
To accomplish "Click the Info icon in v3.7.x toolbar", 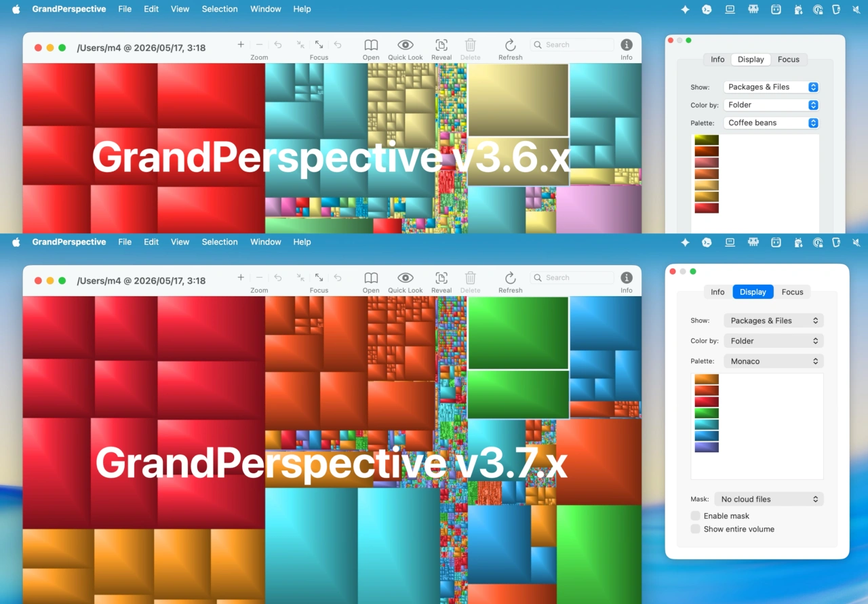I will pyautogui.click(x=627, y=277).
